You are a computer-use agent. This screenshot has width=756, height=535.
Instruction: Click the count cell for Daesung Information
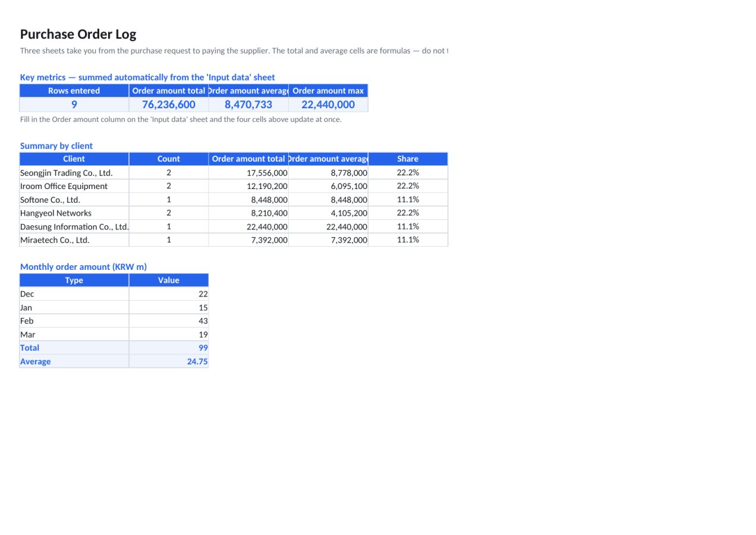(169, 226)
